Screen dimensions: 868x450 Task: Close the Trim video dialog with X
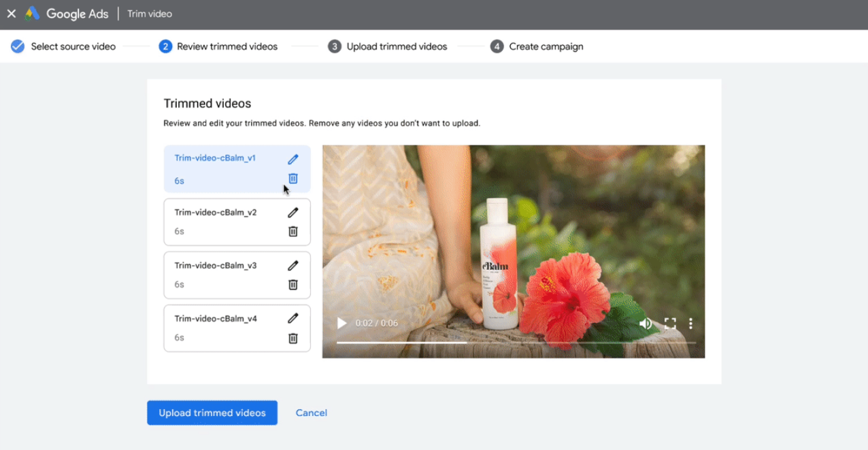pos(11,14)
